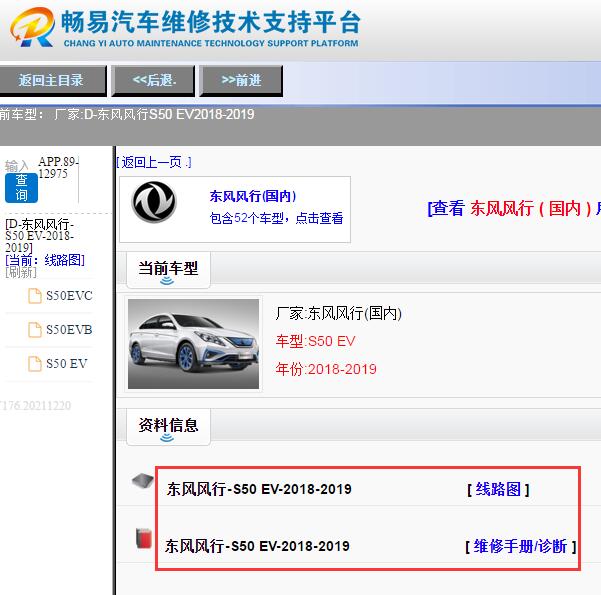Open the 线路图 link
The image size is (601, 595).
click(498, 489)
